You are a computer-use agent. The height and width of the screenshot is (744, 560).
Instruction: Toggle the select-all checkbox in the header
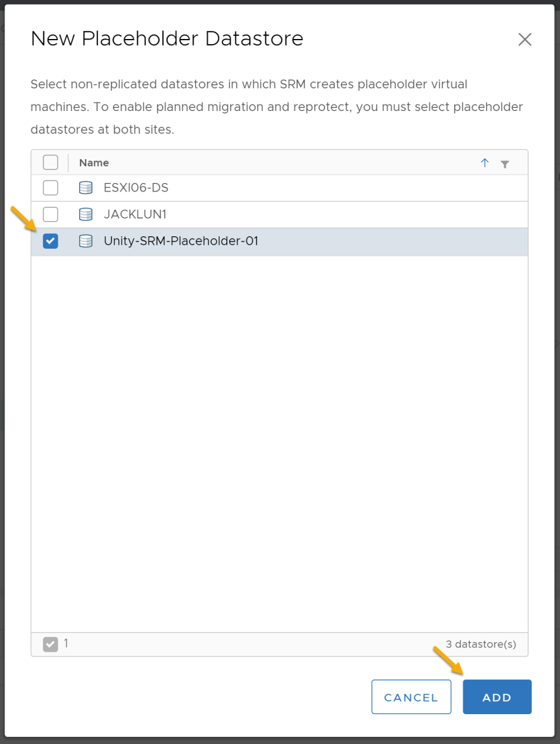pyautogui.click(x=50, y=162)
